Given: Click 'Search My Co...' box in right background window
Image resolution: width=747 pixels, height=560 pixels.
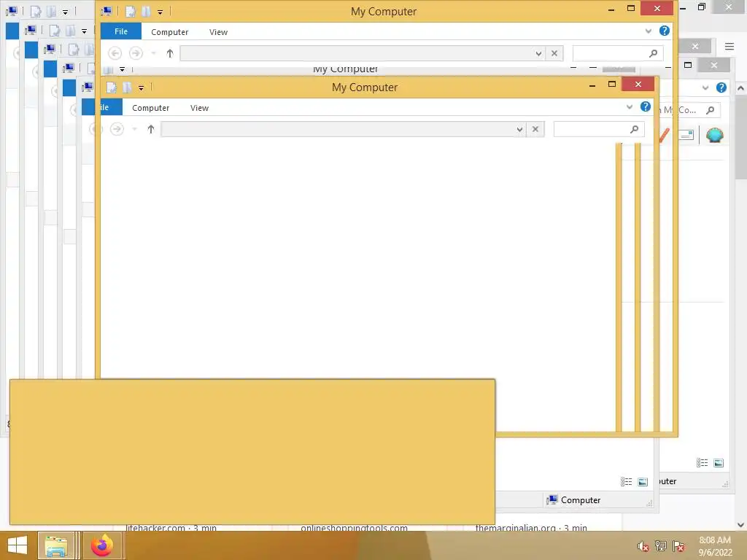Looking at the screenshot, I should pos(689,110).
